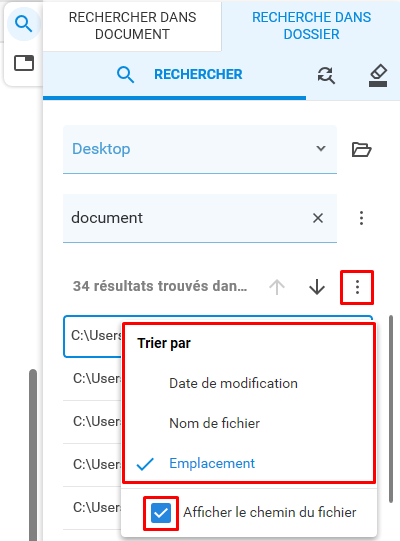Go to next result down arrow
The width and height of the screenshot is (400, 541).
pyautogui.click(x=317, y=287)
